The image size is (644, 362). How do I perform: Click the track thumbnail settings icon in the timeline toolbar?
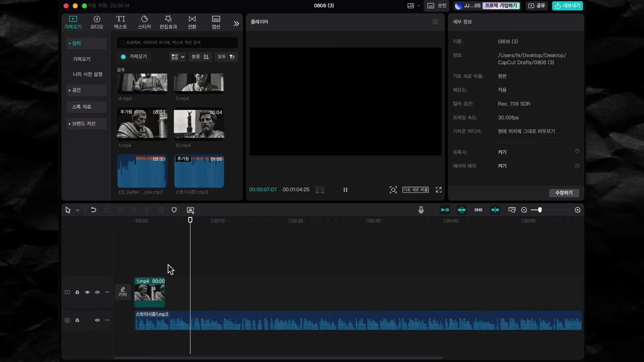coord(512,210)
